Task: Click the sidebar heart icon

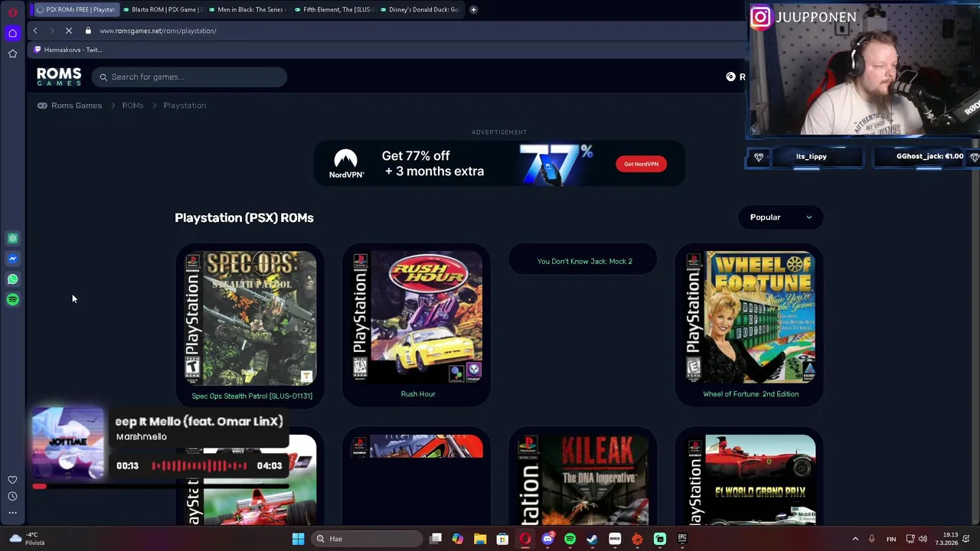Action: (12, 480)
